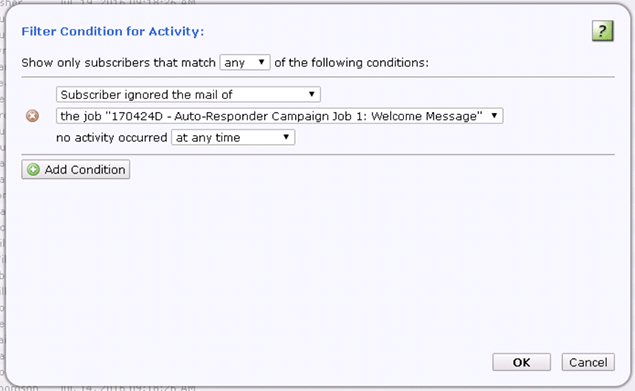This screenshot has height=391, width=635.
Task: Click the empty area below Add Condition
Action: click(x=318, y=263)
